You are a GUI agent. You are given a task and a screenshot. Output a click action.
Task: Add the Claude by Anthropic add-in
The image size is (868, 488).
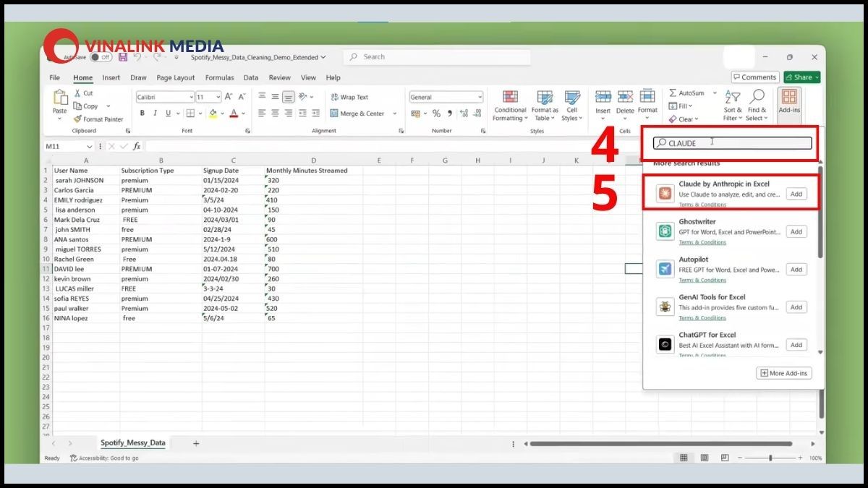[x=796, y=194]
